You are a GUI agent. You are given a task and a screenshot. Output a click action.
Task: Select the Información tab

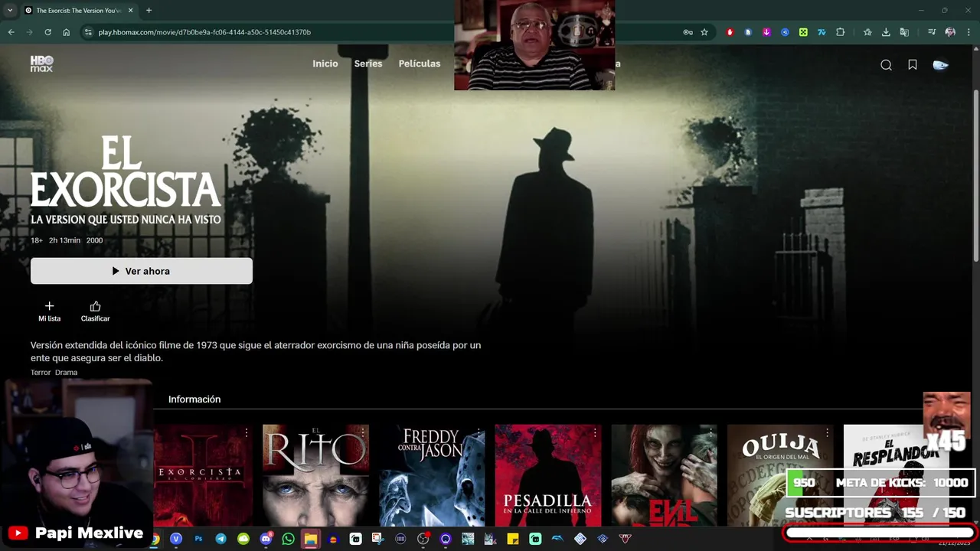tap(194, 399)
